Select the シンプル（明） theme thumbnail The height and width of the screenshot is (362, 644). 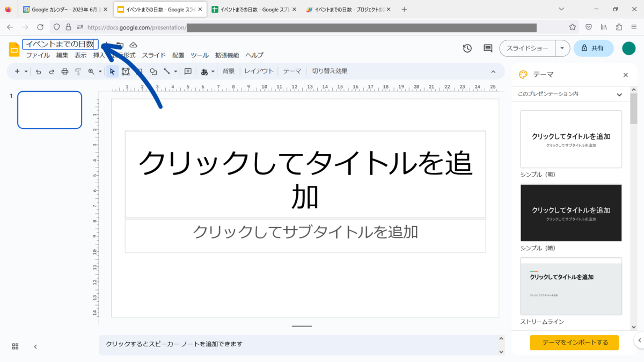(571, 139)
